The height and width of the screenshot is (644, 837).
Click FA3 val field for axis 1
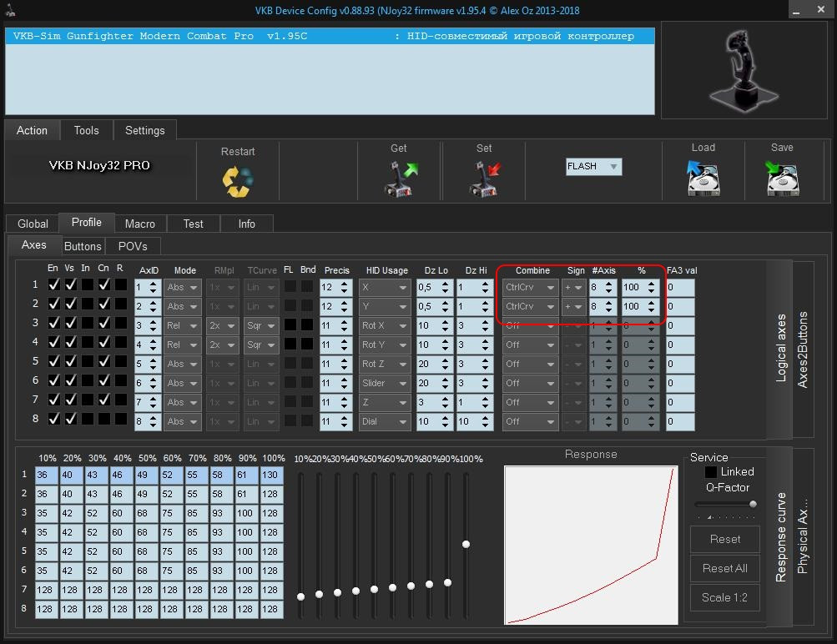[681, 287]
